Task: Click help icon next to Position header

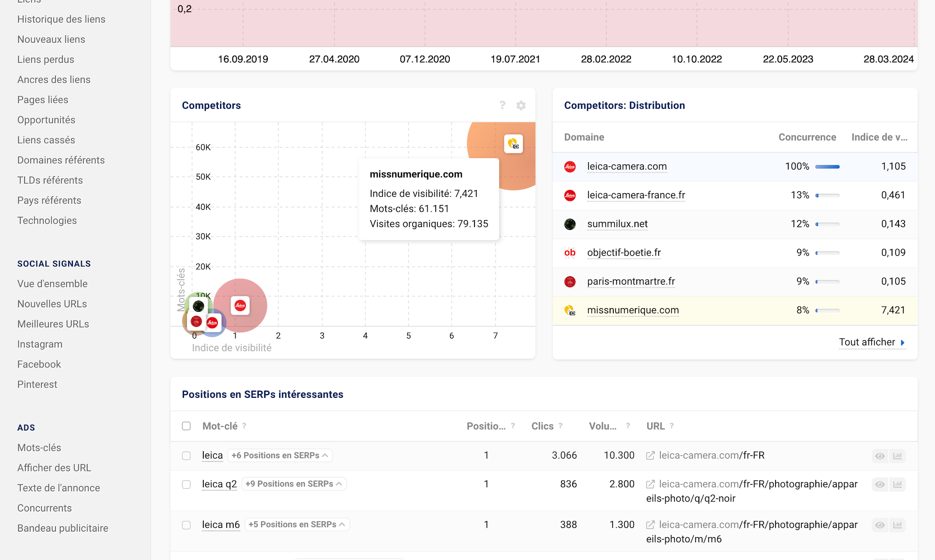Action: coord(513,426)
